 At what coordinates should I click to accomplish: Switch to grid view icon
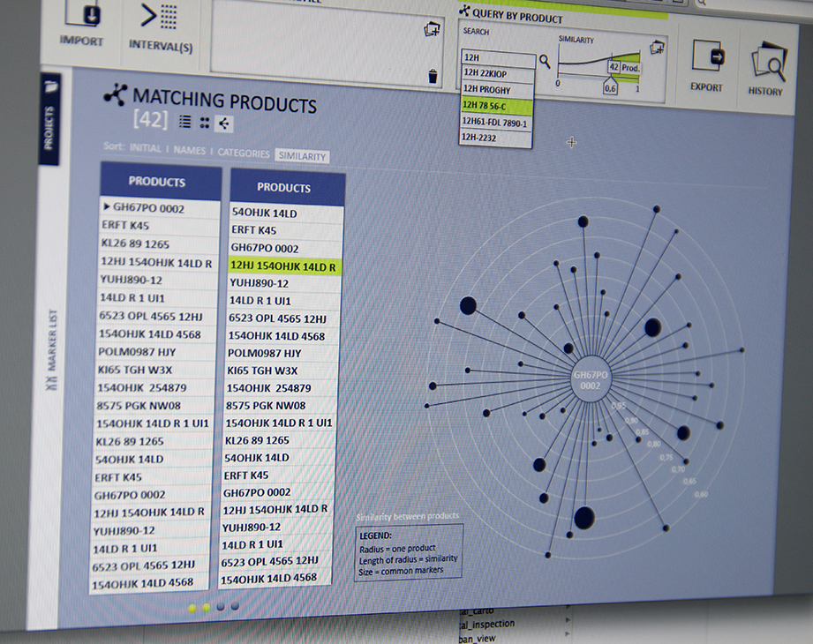click(x=205, y=123)
